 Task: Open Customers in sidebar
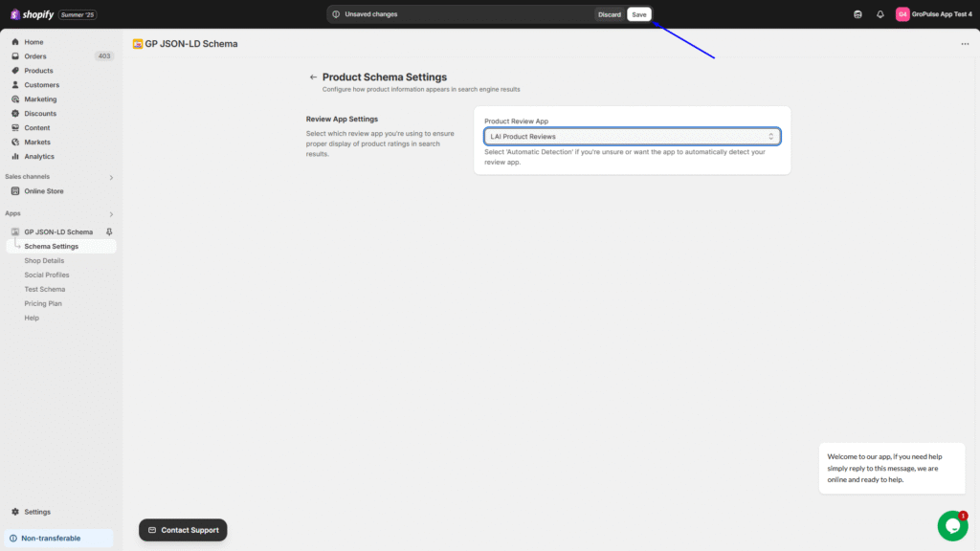coord(41,85)
